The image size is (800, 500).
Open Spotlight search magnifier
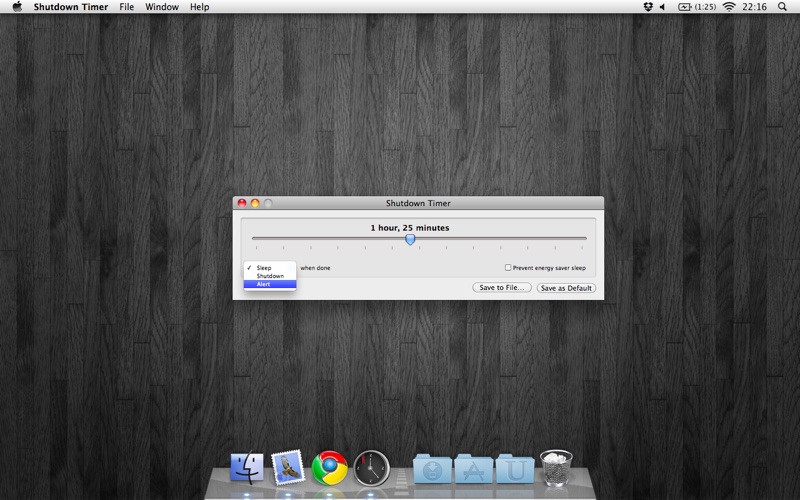tap(782, 7)
